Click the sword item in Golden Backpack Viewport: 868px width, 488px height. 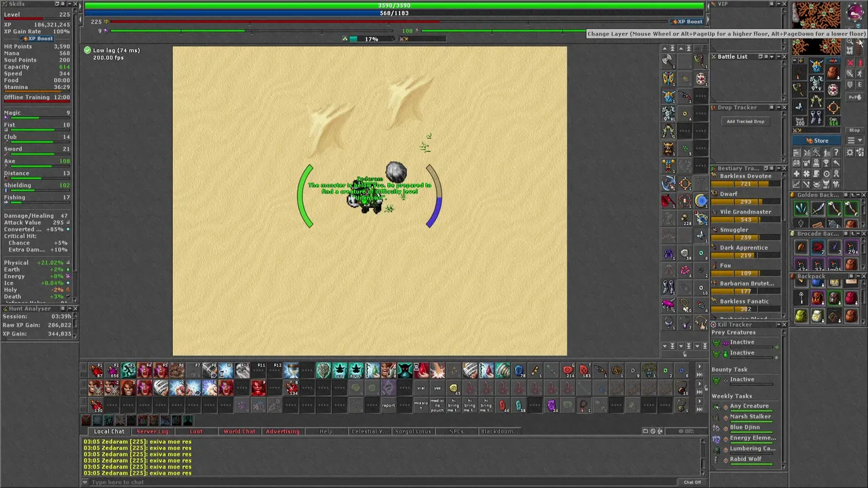[818, 209]
